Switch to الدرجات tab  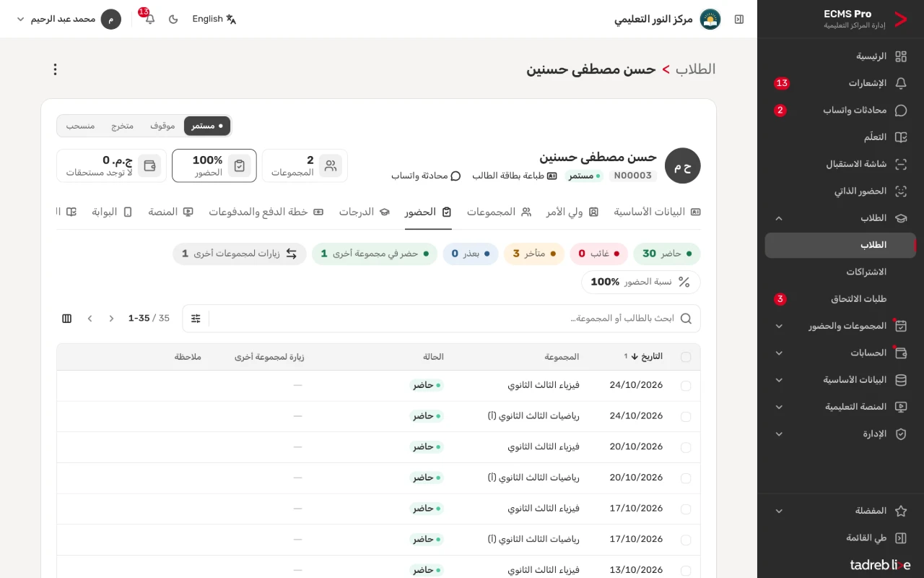365,212
